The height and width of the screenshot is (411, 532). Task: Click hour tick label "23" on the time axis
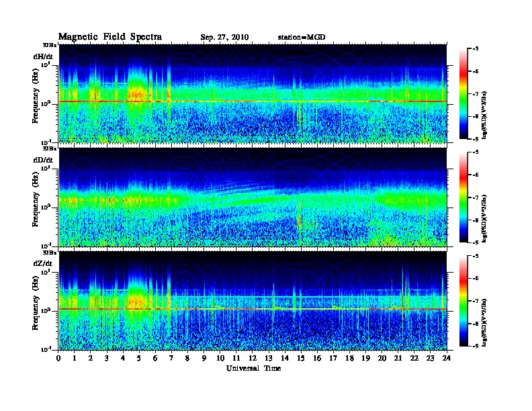coord(430,359)
